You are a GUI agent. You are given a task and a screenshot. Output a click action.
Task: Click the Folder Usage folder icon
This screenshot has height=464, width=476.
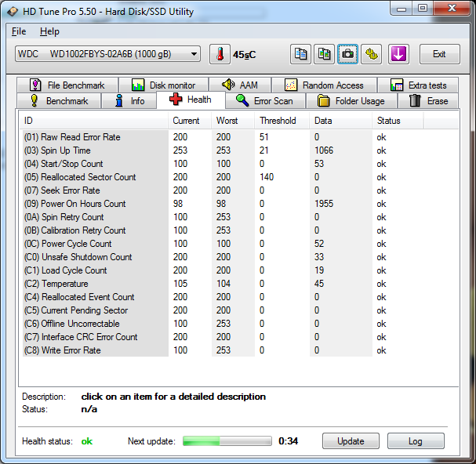pos(323,101)
